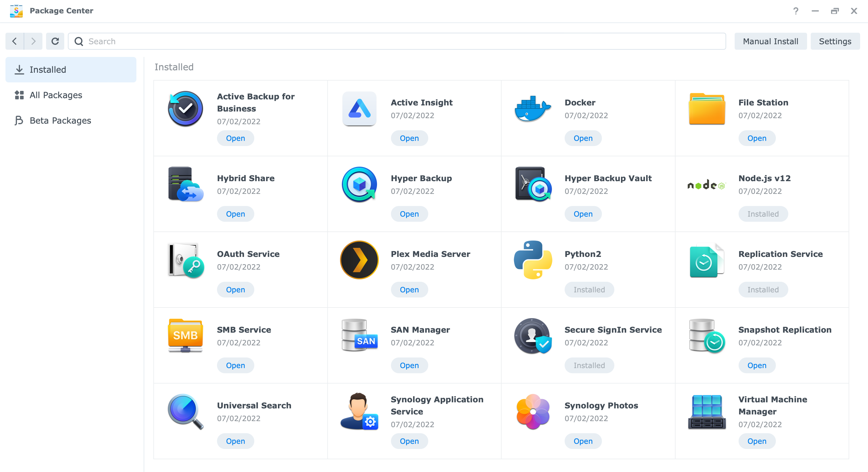The image size is (868, 472).
Task: Click the Synology Photos title text
Action: click(601, 406)
